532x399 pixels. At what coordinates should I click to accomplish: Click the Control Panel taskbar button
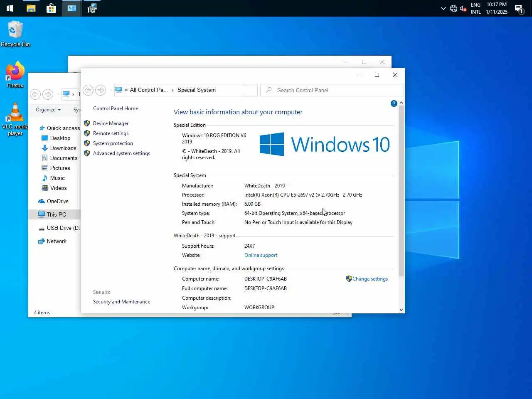(71, 8)
